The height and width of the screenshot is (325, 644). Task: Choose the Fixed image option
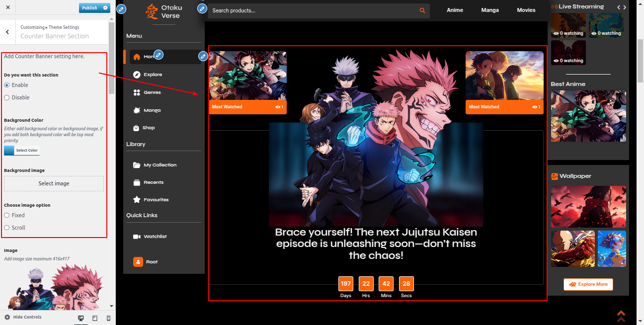(x=7, y=216)
